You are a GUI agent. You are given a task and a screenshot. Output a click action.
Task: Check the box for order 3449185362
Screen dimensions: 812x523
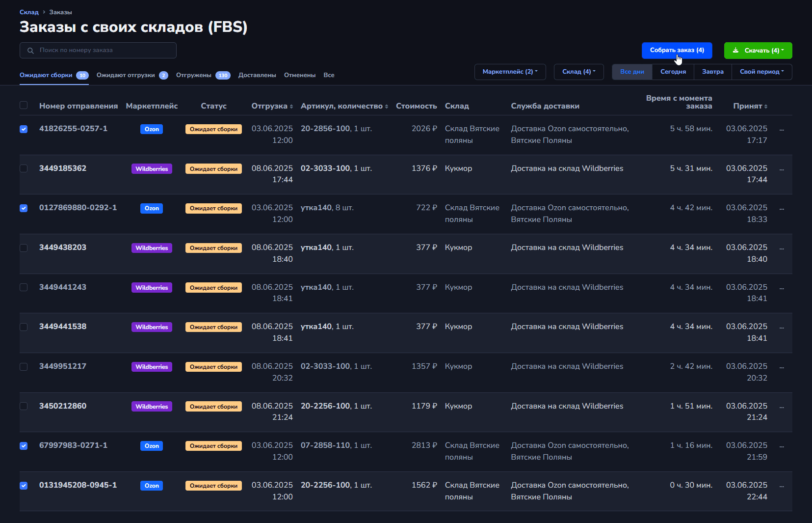click(x=24, y=168)
